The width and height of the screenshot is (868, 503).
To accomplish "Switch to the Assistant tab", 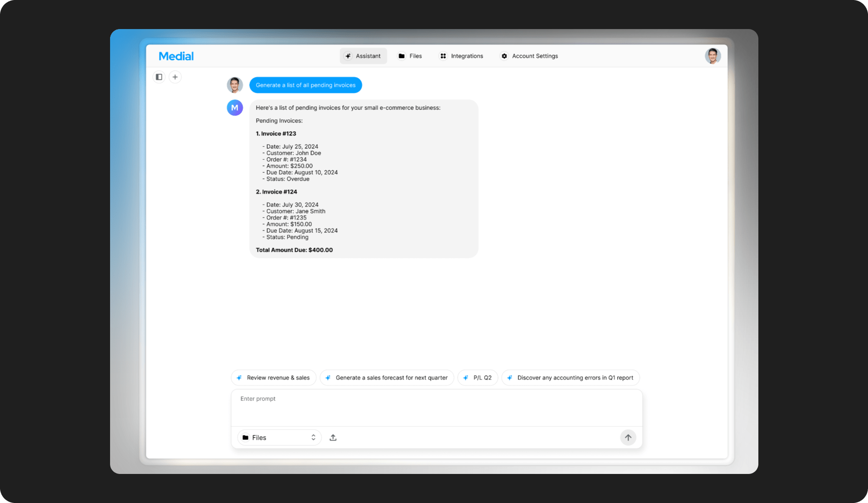I will point(363,56).
